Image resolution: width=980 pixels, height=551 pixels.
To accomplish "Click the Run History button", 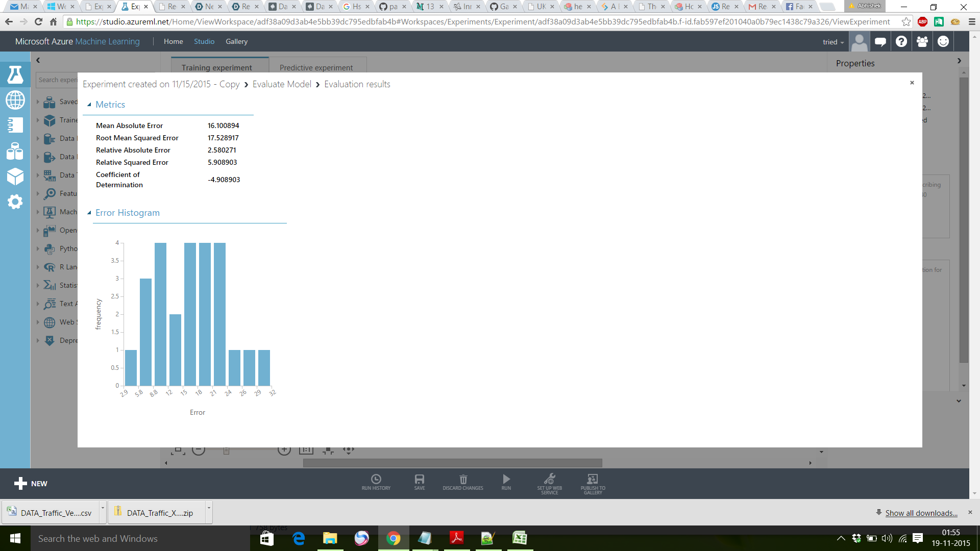I will (x=376, y=482).
